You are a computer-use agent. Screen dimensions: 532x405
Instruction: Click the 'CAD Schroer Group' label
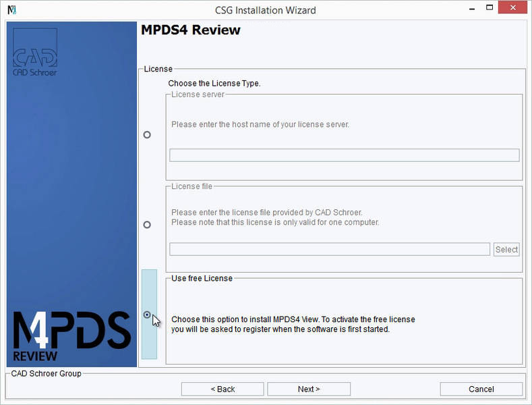pyautogui.click(x=46, y=373)
